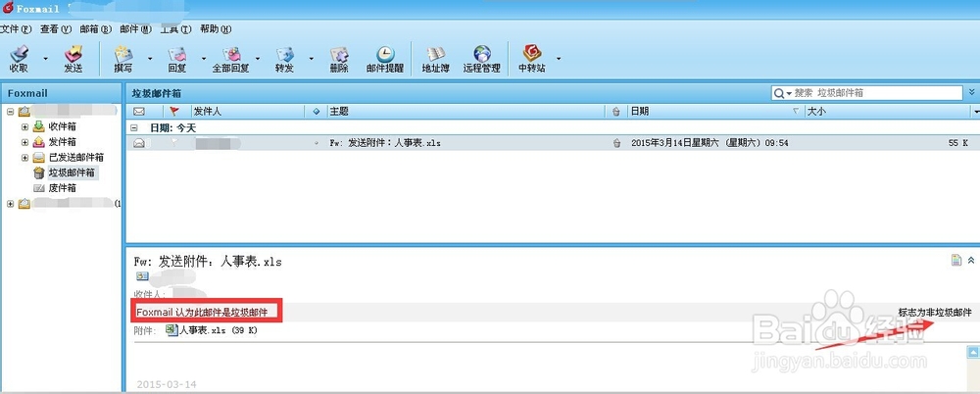Open the 邮件 menu
Viewport: 980px width, 394px height.
135,28
